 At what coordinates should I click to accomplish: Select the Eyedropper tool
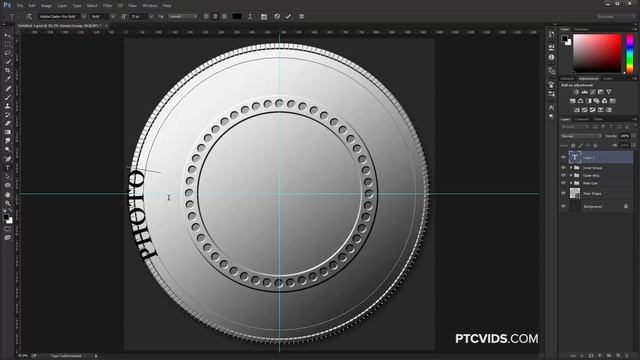coord(7,79)
